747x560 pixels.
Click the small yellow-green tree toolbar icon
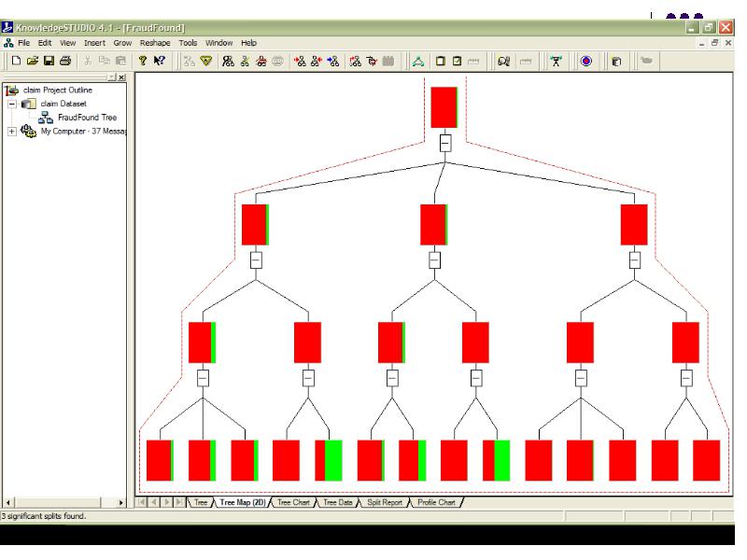245,61
